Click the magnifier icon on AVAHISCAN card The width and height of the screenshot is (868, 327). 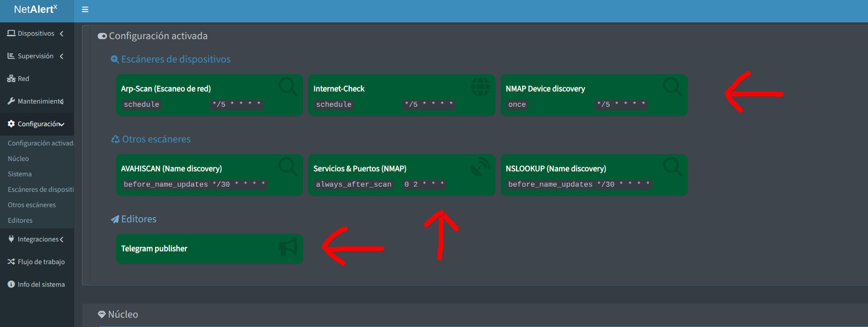[x=288, y=166]
